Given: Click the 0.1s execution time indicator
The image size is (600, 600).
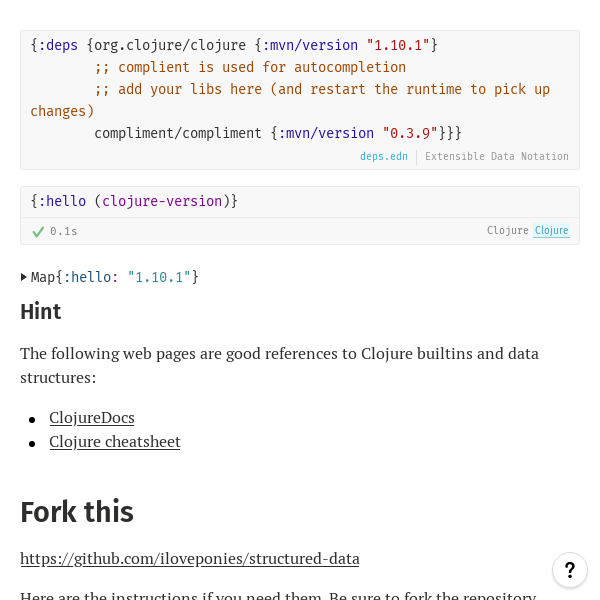Looking at the screenshot, I should tap(64, 231).
